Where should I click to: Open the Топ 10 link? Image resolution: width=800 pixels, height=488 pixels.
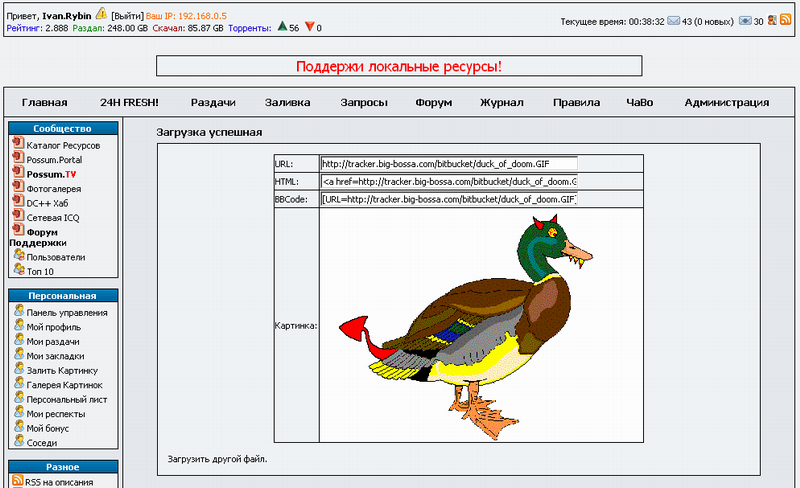point(40,272)
